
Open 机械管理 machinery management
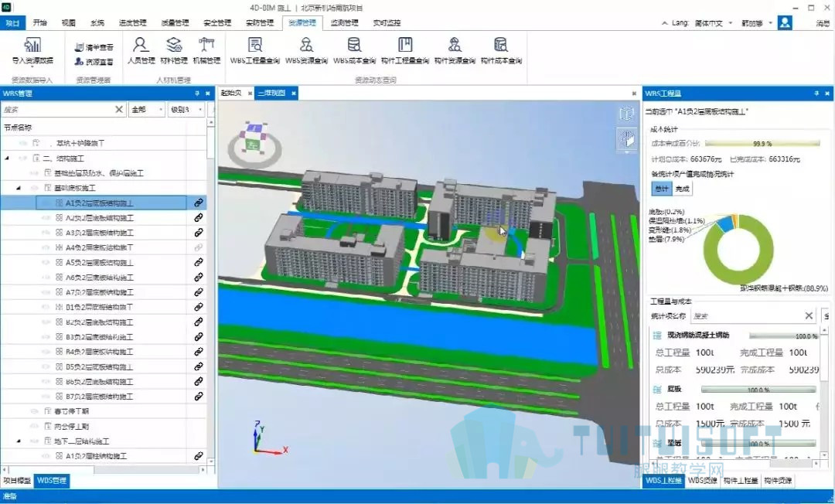(206, 51)
